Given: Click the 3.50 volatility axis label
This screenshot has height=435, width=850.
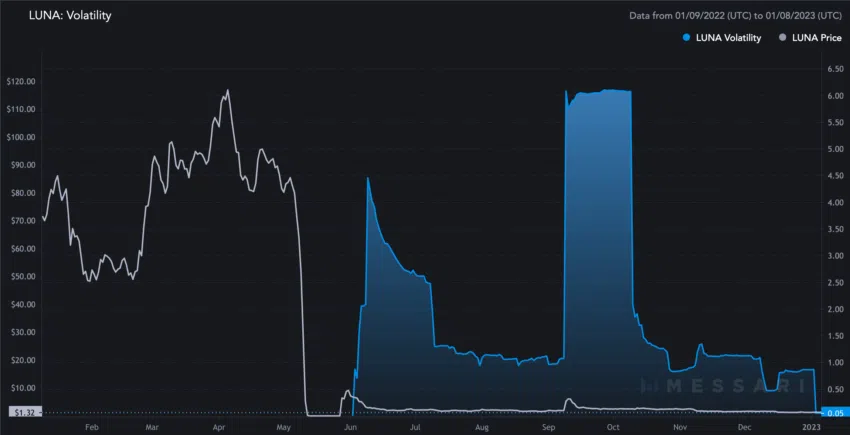Looking at the screenshot, I should [x=835, y=229].
